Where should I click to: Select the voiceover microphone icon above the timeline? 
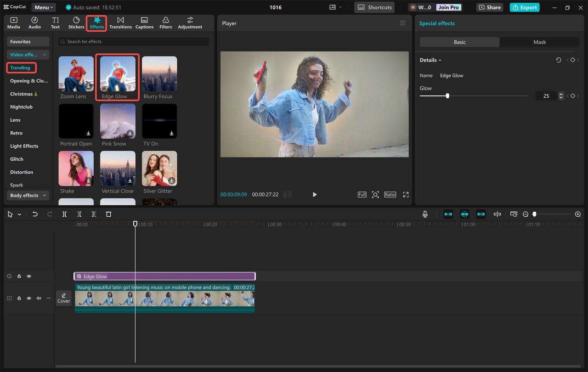(425, 214)
